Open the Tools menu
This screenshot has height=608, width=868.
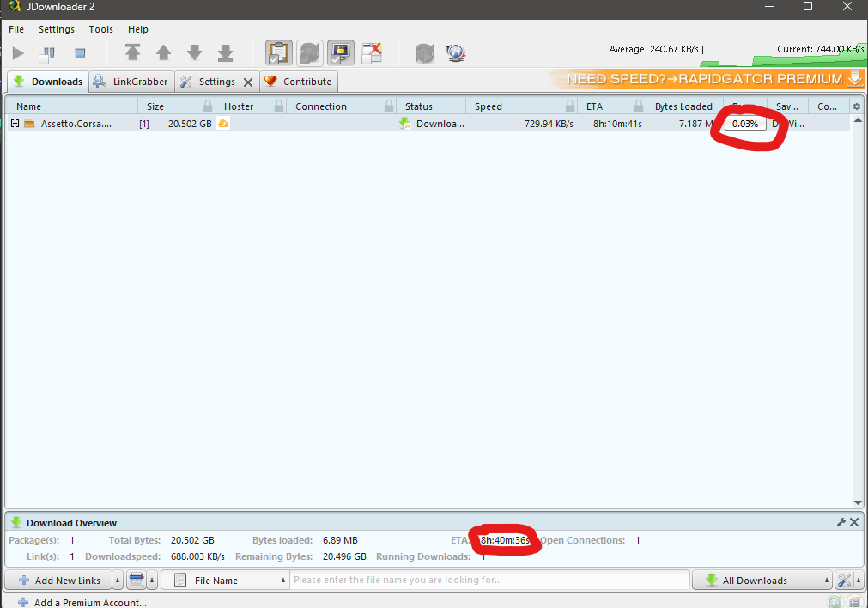100,29
